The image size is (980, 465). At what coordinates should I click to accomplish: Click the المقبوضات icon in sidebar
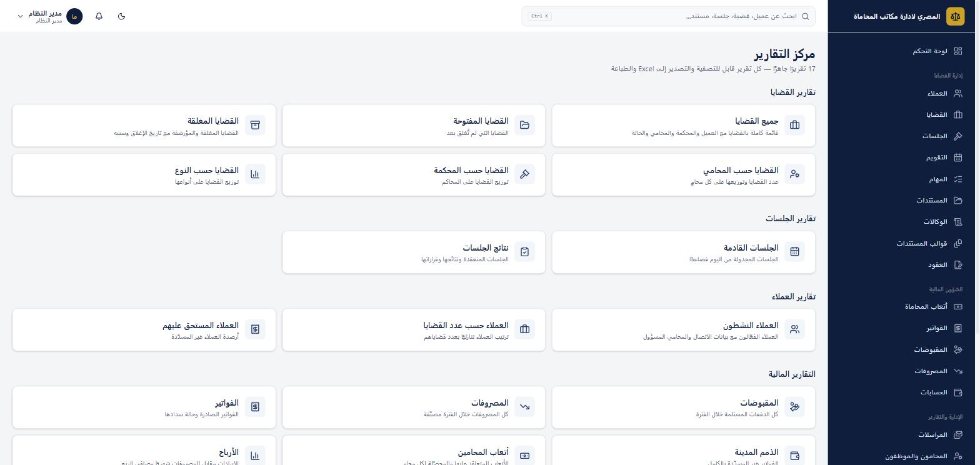(958, 350)
